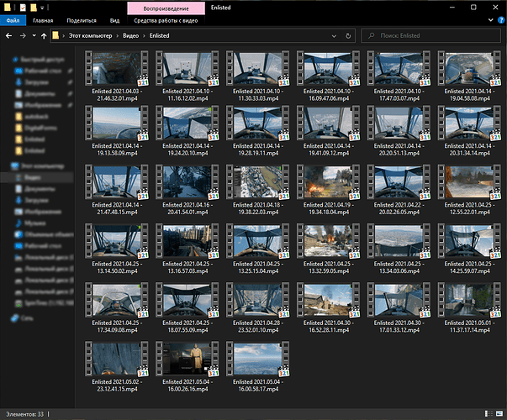Select video Enlisted 2021.04.03 - 21.46.32.01.mp4

click(x=117, y=76)
